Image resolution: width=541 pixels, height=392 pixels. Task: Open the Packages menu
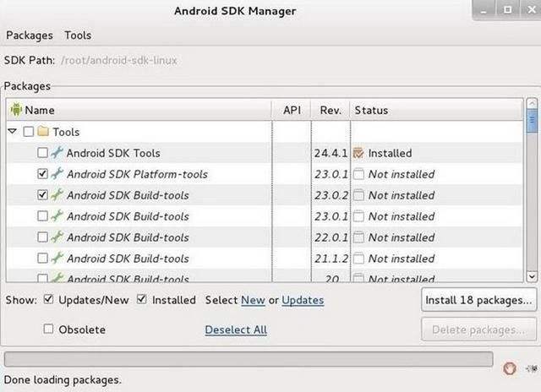pos(30,35)
